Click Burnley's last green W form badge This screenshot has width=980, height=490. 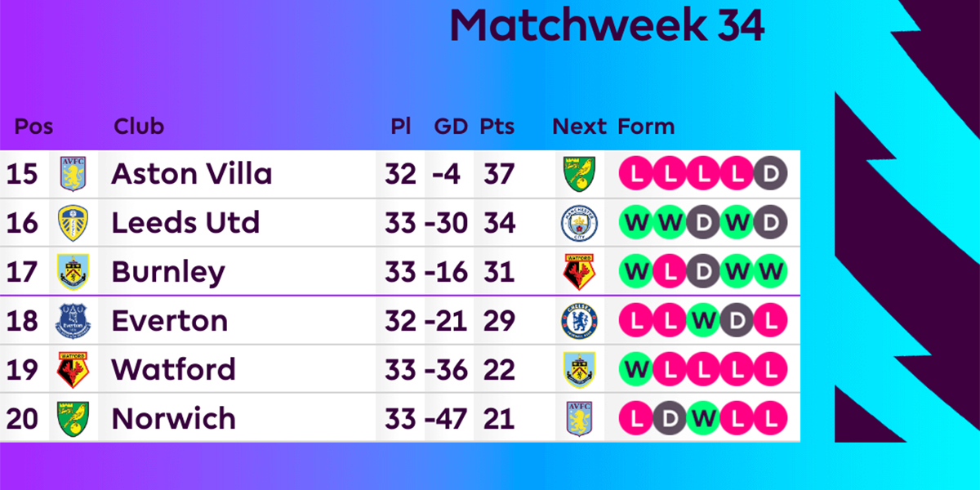click(x=768, y=271)
